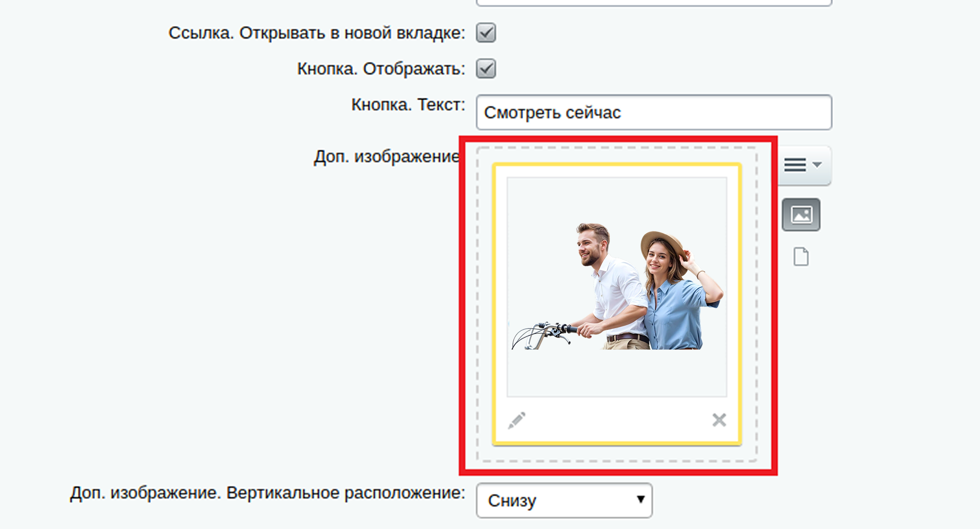980x529 pixels.
Task: Click the black arrow in 'Снизу' select
Action: click(x=641, y=499)
